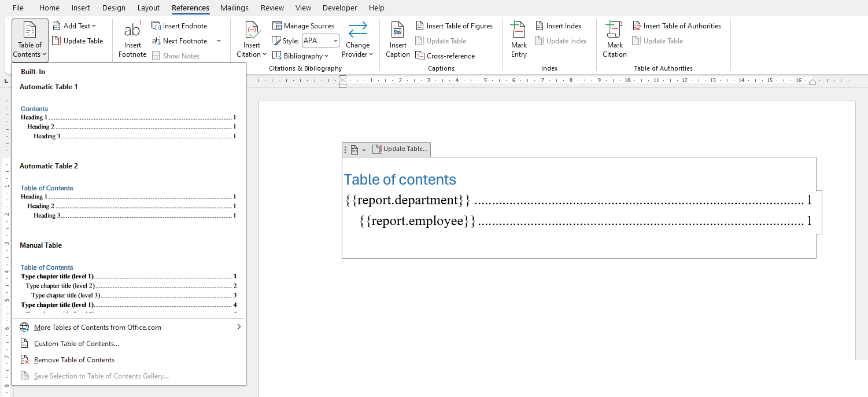
Task: Click the {{report.employee}} TOC entry
Action: tap(586, 221)
